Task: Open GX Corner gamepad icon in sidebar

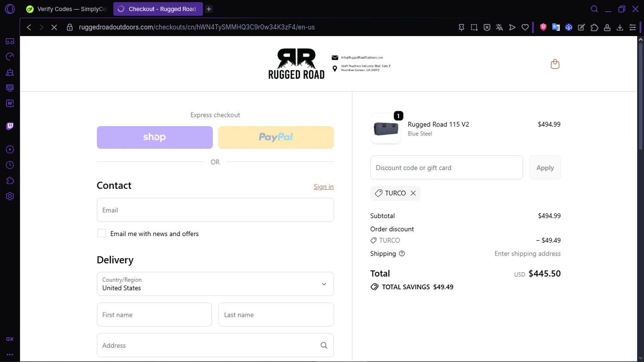Action: pyautogui.click(x=10, y=41)
